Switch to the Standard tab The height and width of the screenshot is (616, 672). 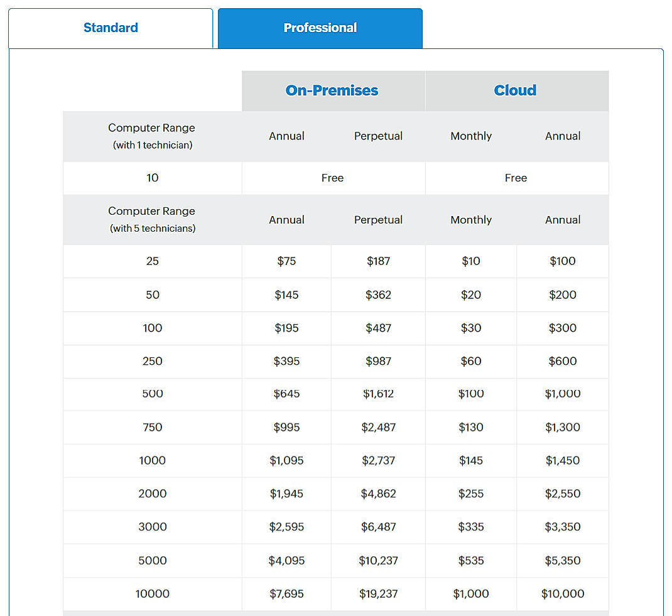[111, 28]
